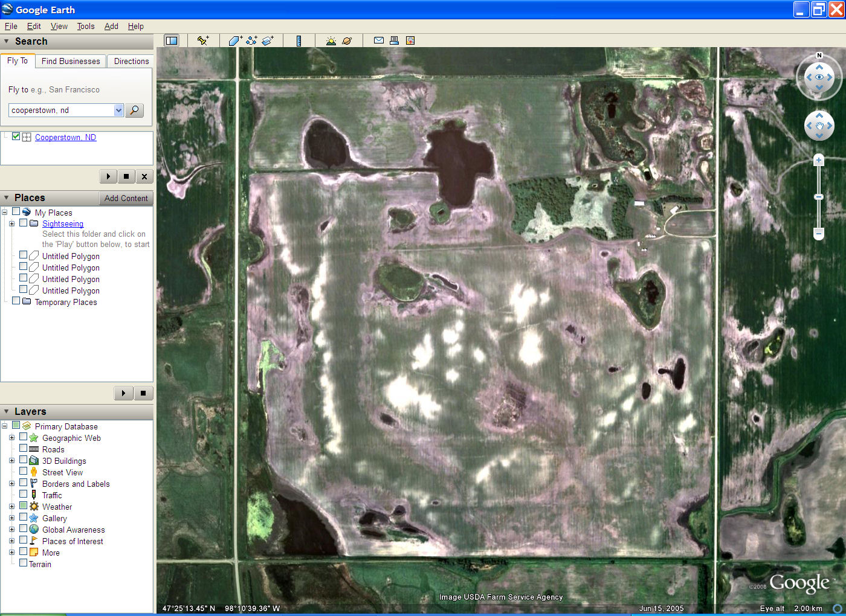
Task: Select the Add Path tool
Action: [251, 40]
